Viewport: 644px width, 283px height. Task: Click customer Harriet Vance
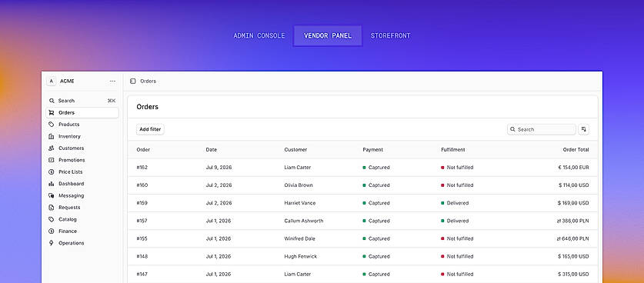[x=300, y=203]
